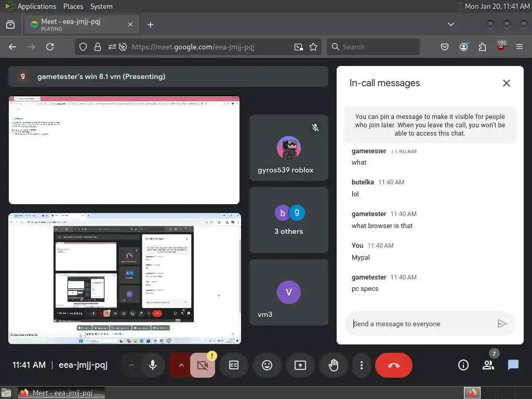Close the Meet - eea-jmjj-pqj tab

coord(130,25)
